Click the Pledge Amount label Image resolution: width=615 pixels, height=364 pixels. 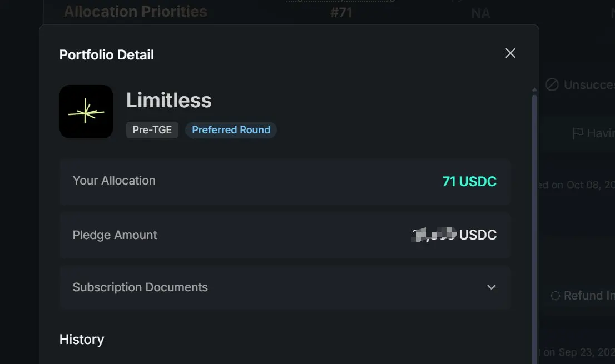115,235
